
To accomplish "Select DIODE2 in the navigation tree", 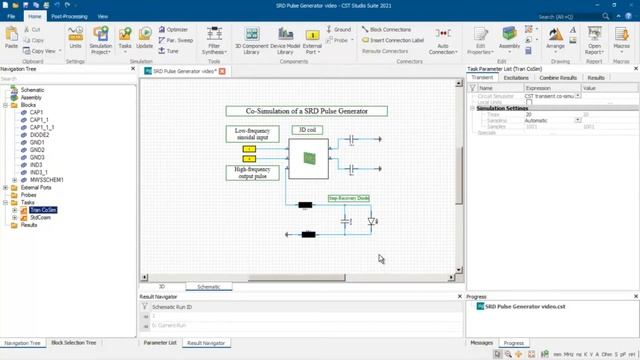I will [39, 135].
